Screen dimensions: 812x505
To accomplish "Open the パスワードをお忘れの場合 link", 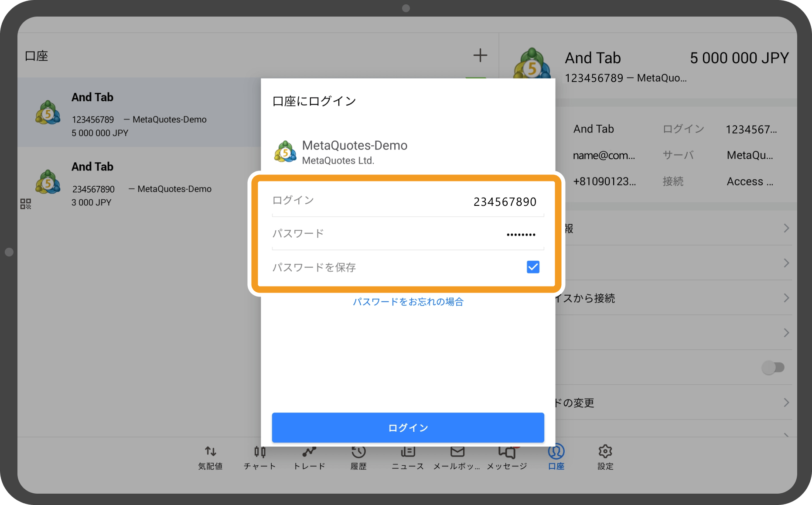I will 408,301.
